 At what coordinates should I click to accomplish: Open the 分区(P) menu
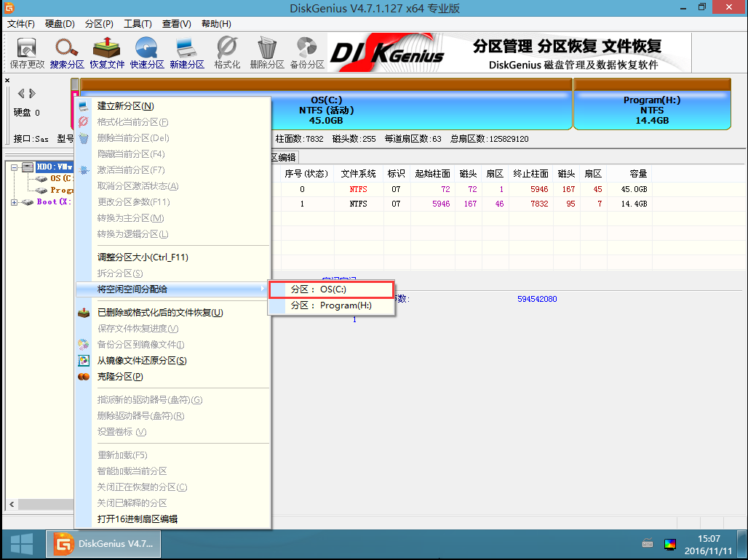pyautogui.click(x=99, y=24)
